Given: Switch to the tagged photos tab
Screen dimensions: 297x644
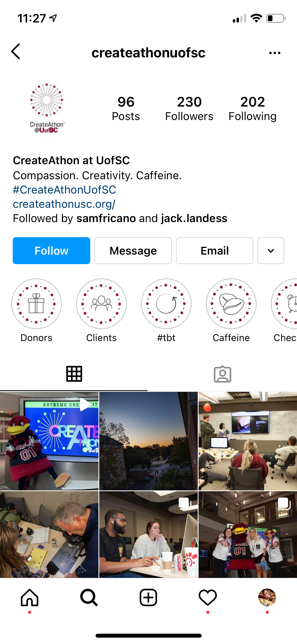Looking at the screenshot, I should pos(223,374).
